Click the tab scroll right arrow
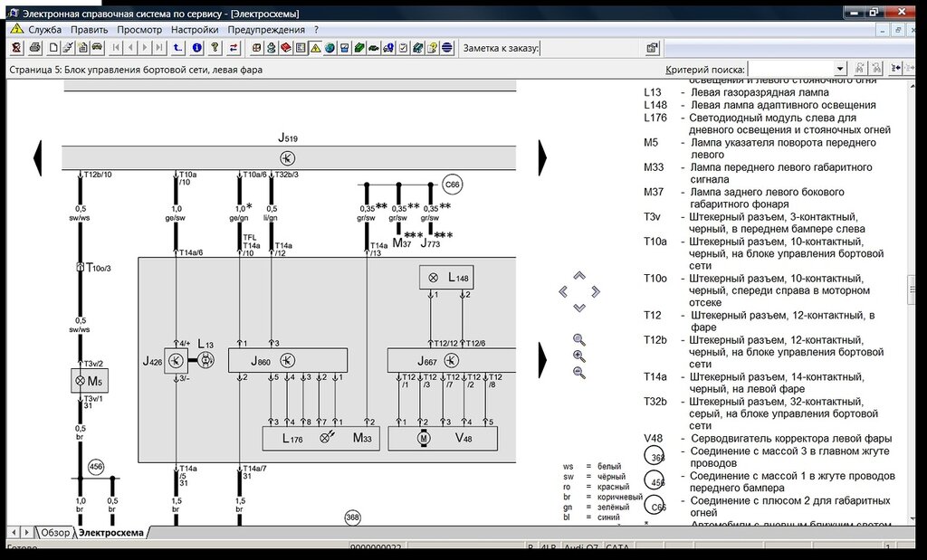Image resolution: width=927 pixels, height=560 pixels. (x=28, y=532)
